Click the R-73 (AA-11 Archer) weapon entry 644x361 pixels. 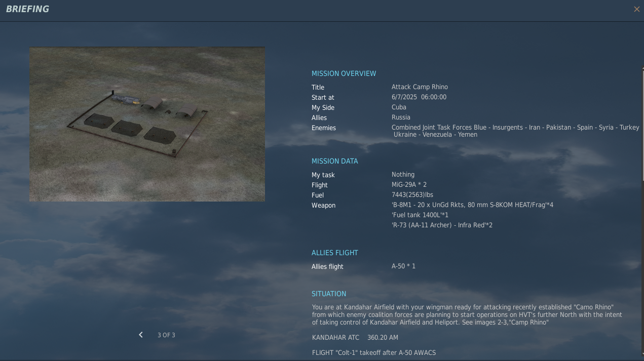click(x=442, y=225)
